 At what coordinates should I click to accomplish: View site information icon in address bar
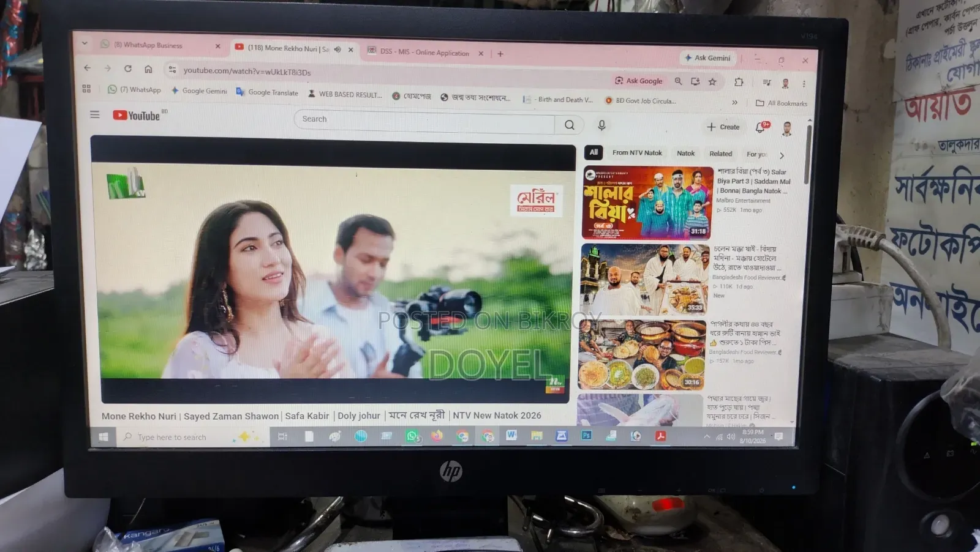[172, 70]
